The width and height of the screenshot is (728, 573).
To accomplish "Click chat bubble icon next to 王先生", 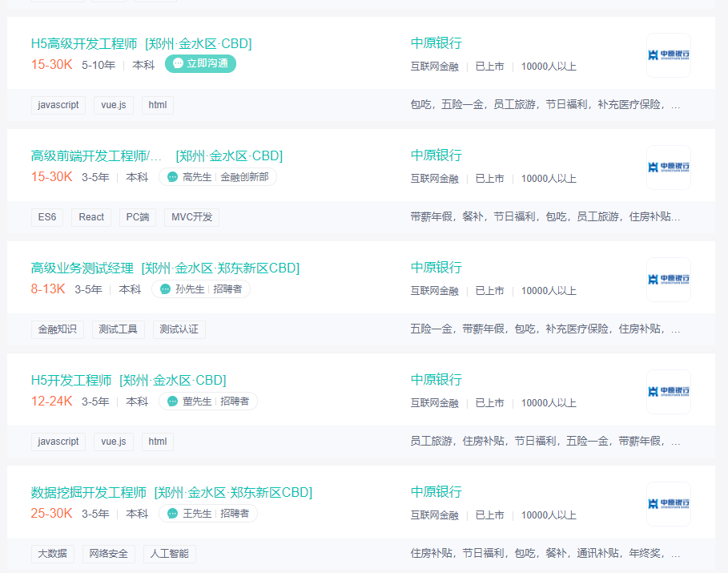I will tap(172, 514).
